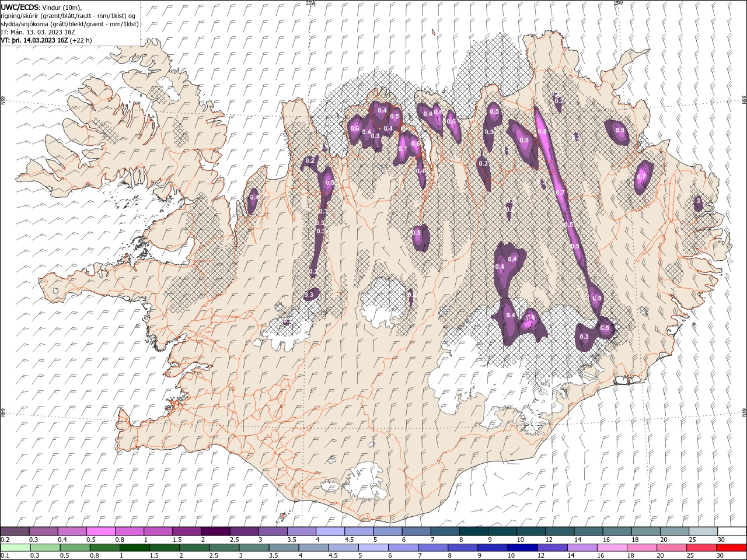Click the 20W longitude label at top
The height and width of the screenshot is (560, 747).
click(310, 3)
